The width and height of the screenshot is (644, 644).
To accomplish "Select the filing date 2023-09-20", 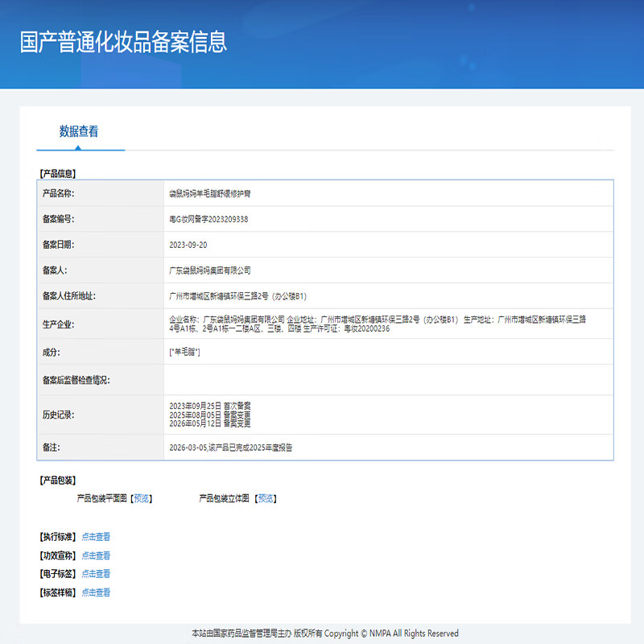I will pos(188,245).
